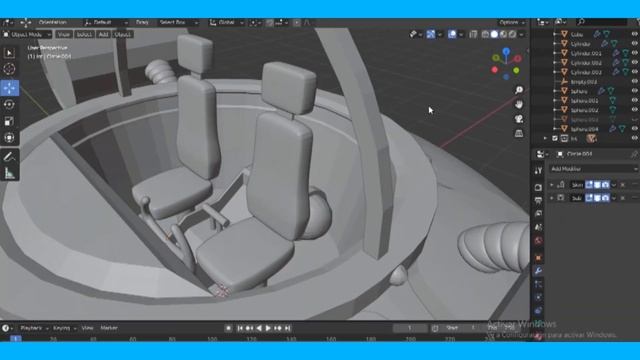Play animation forward in timeline

tap(268, 328)
